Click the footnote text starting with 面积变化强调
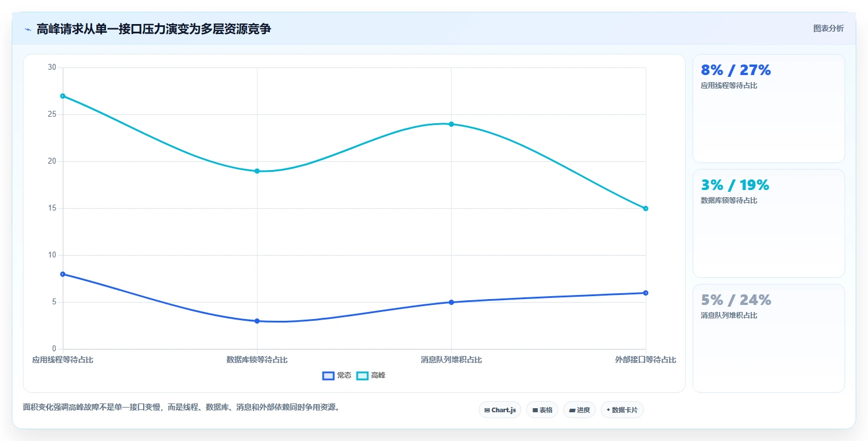The height and width of the screenshot is (441, 868). [x=181, y=407]
